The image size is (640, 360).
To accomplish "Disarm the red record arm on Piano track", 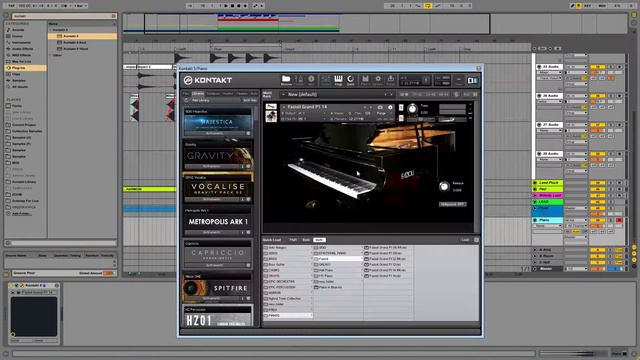I will tap(619, 220).
